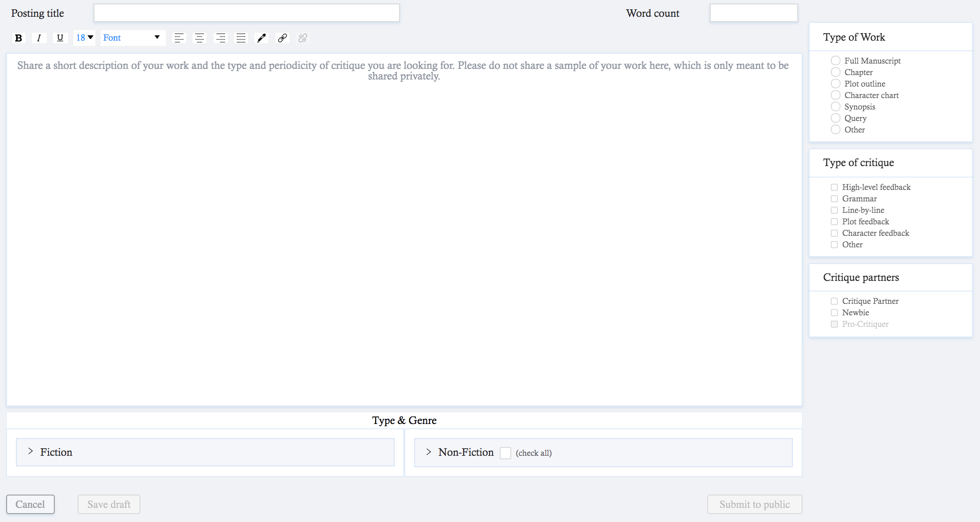Click the Submit to public button
The height and width of the screenshot is (522, 980).
click(754, 503)
